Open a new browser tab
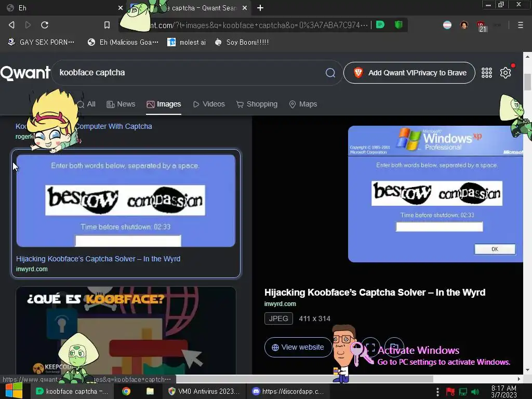Viewport: 532px width, 399px height. point(260,8)
